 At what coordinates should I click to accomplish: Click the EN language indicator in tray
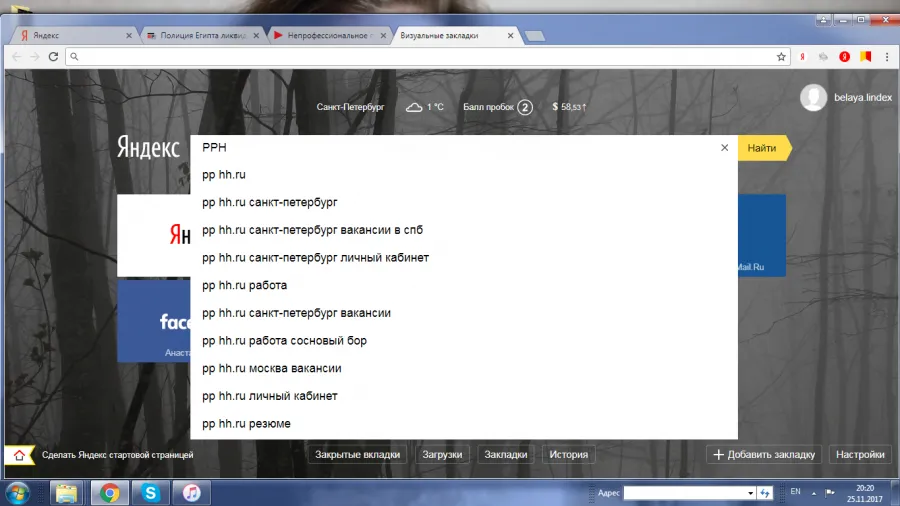point(795,492)
